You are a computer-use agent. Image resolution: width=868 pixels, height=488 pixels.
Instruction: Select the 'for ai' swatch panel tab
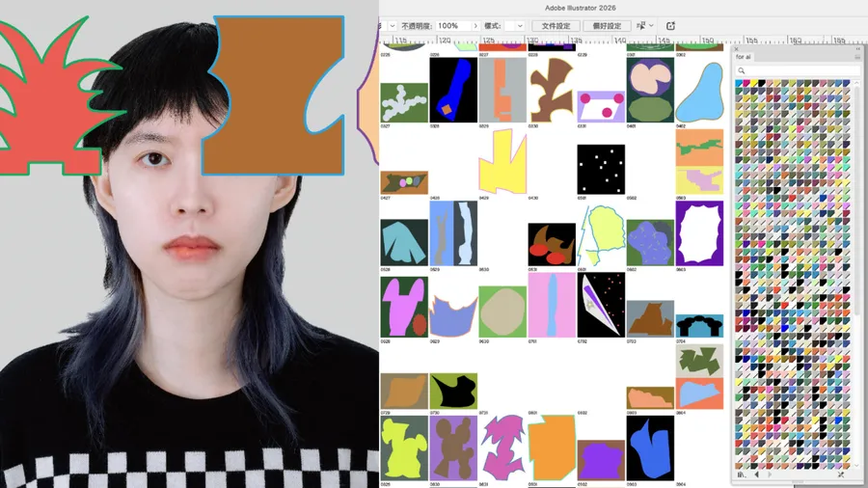pyautogui.click(x=743, y=57)
